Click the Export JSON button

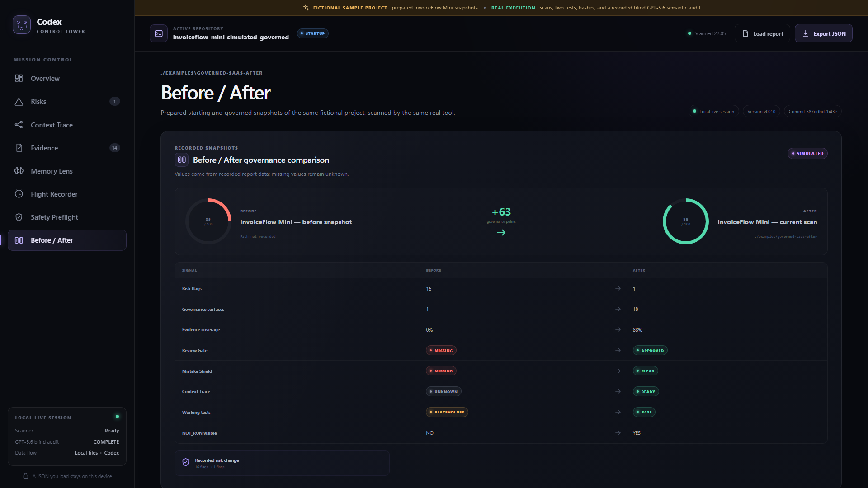pos(824,33)
